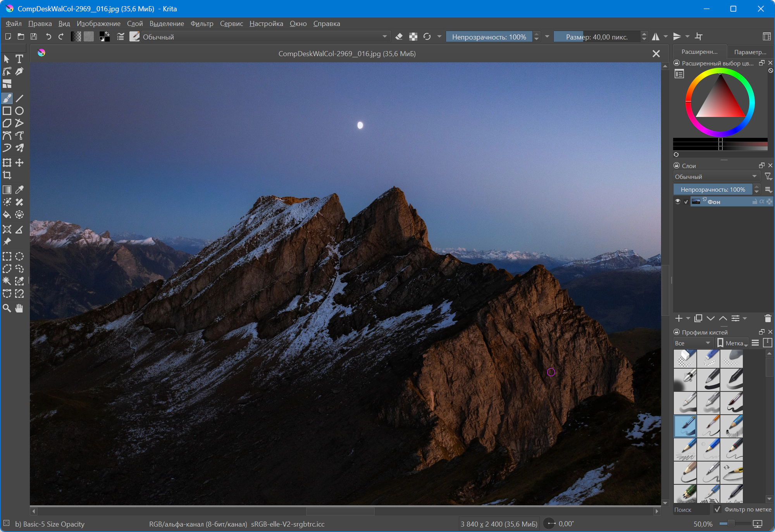Select the Elliptical Selection tool

click(x=19, y=256)
